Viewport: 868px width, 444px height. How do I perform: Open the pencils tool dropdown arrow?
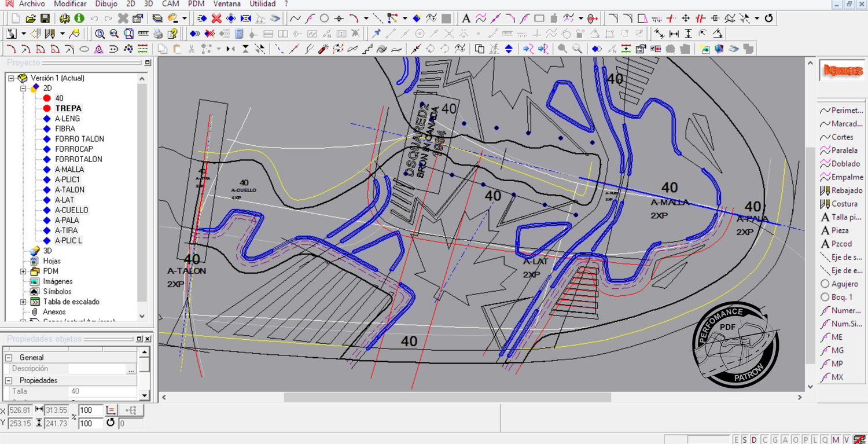[62, 34]
